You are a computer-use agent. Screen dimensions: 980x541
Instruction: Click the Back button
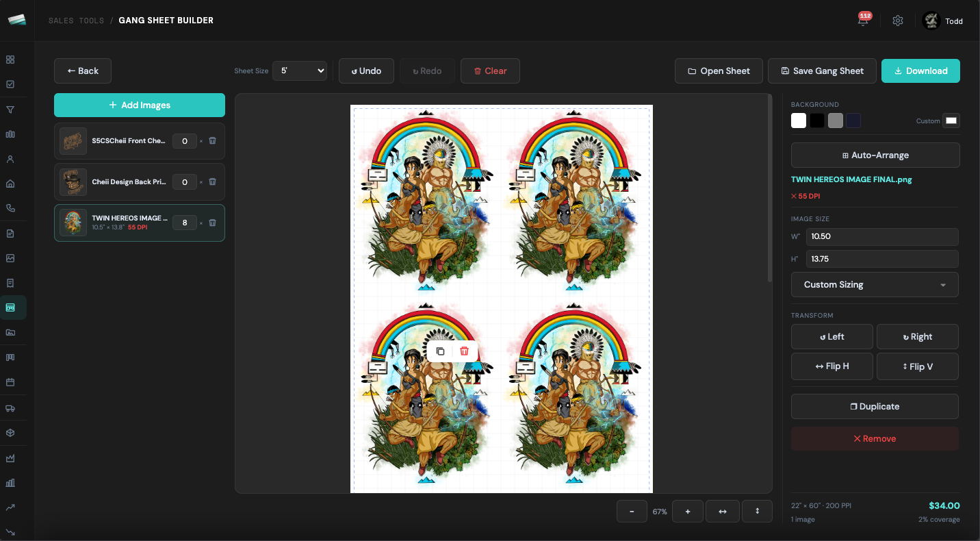point(83,71)
